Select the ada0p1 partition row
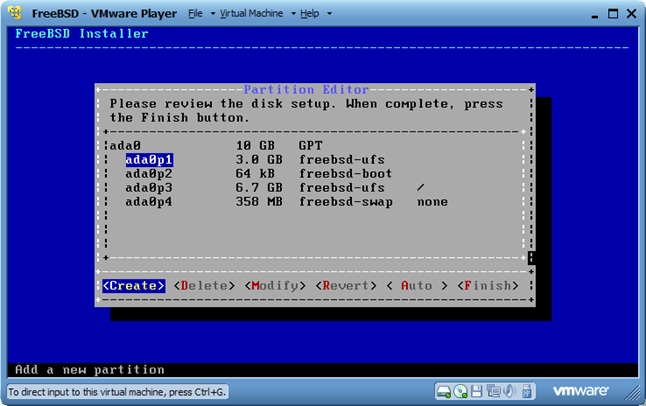 314,160
